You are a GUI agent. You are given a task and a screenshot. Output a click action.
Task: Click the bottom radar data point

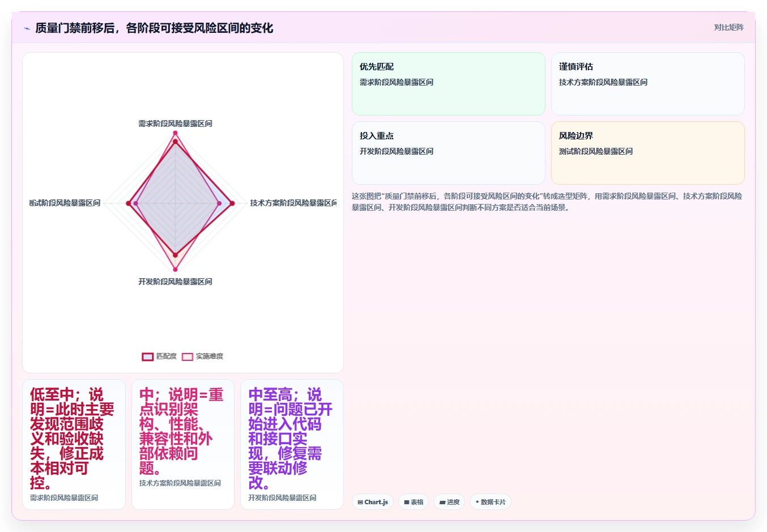click(175, 269)
